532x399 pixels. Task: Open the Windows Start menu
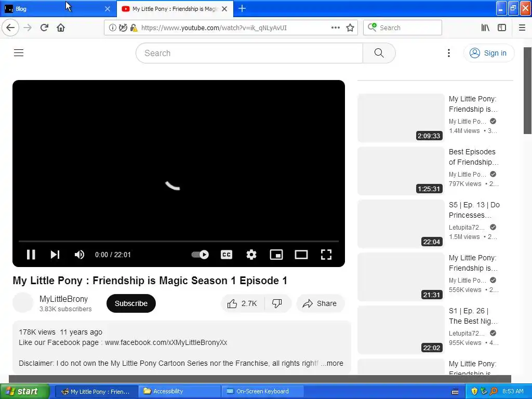(24, 392)
